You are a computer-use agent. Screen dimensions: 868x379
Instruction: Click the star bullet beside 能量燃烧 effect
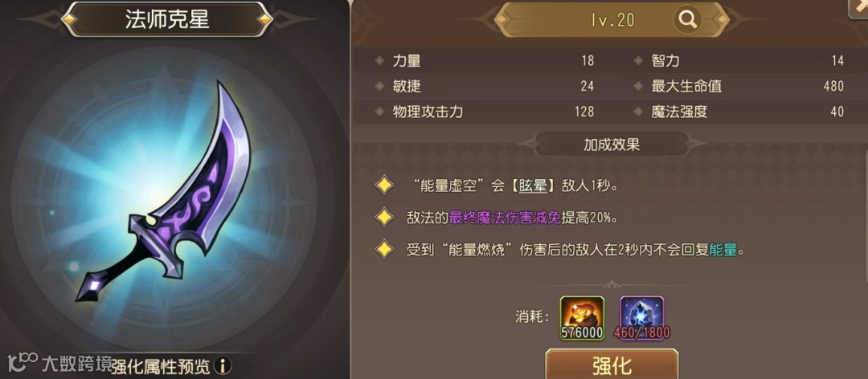coord(384,250)
